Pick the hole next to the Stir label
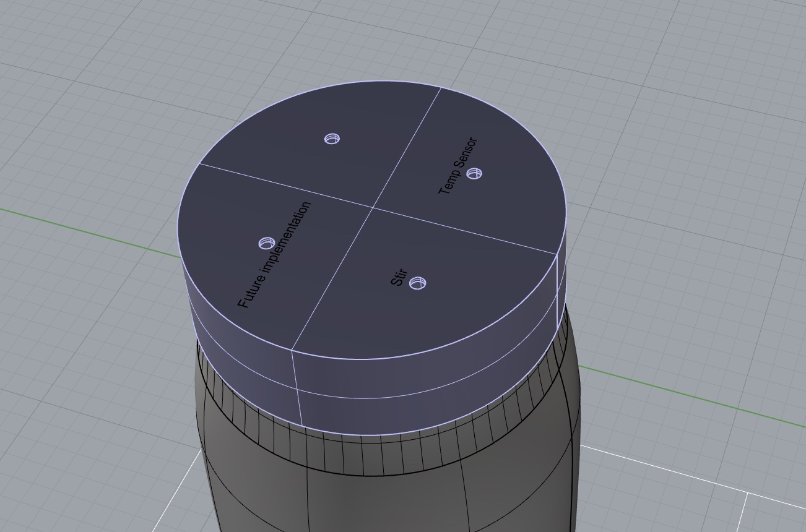This screenshot has width=806, height=532. click(x=418, y=283)
